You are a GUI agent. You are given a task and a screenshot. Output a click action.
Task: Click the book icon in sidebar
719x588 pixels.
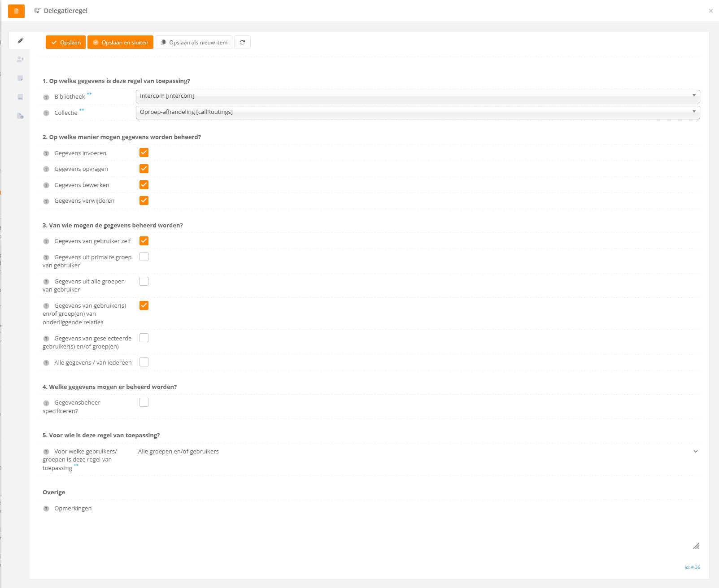pyautogui.click(x=20, y=97)
